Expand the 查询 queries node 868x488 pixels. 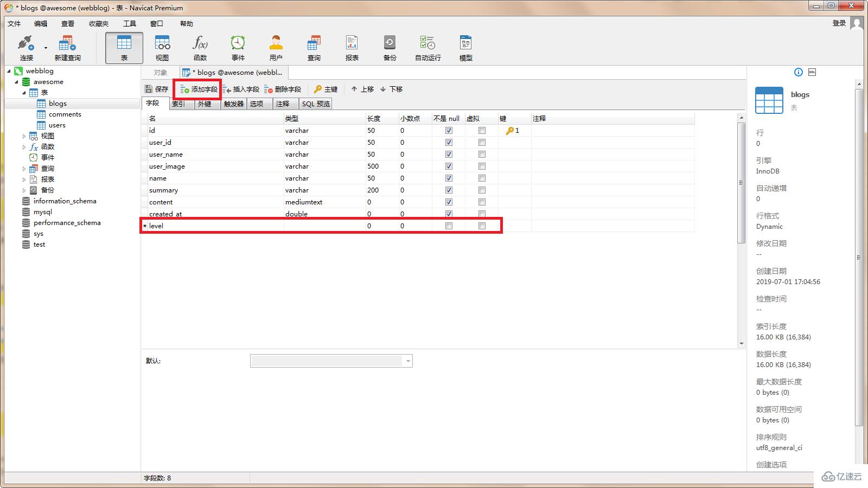(24, 169)
